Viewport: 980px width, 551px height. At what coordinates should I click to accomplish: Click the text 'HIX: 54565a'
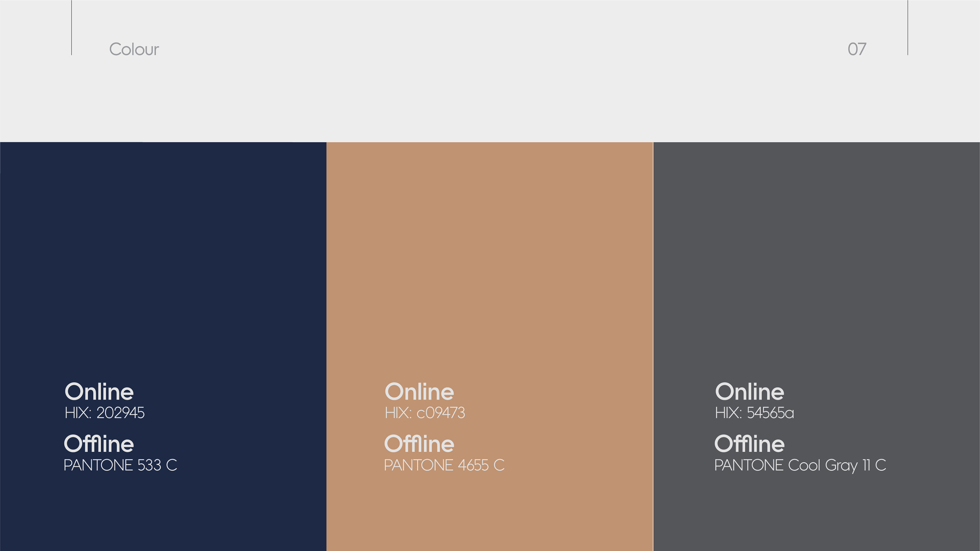[754, 413]
